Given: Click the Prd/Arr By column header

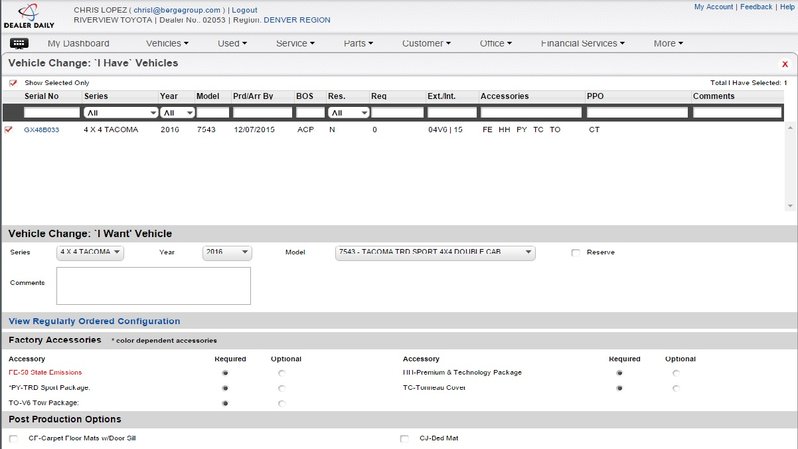Looking at the screenshot, I should (253, 96).
